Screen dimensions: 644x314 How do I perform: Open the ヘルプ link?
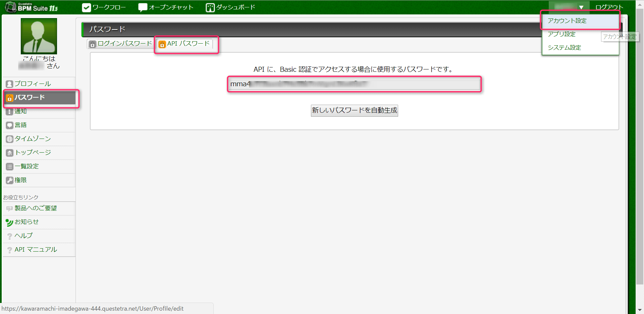(40, 236)
